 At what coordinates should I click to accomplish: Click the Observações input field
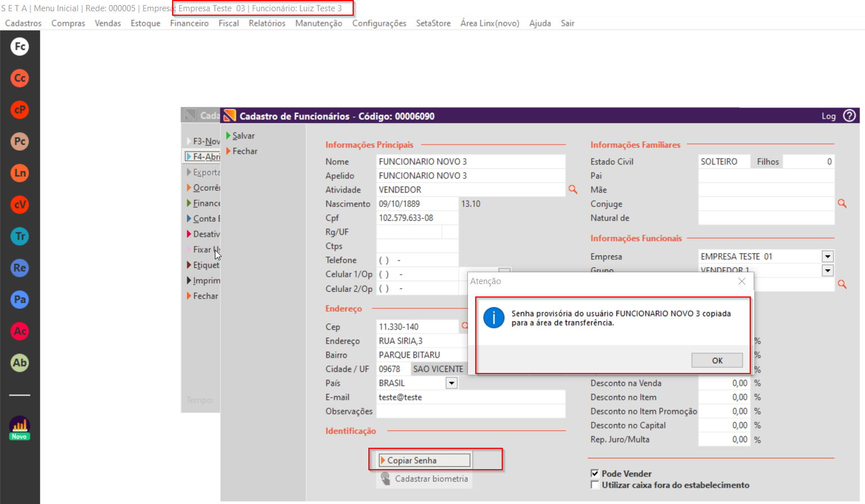471,411
